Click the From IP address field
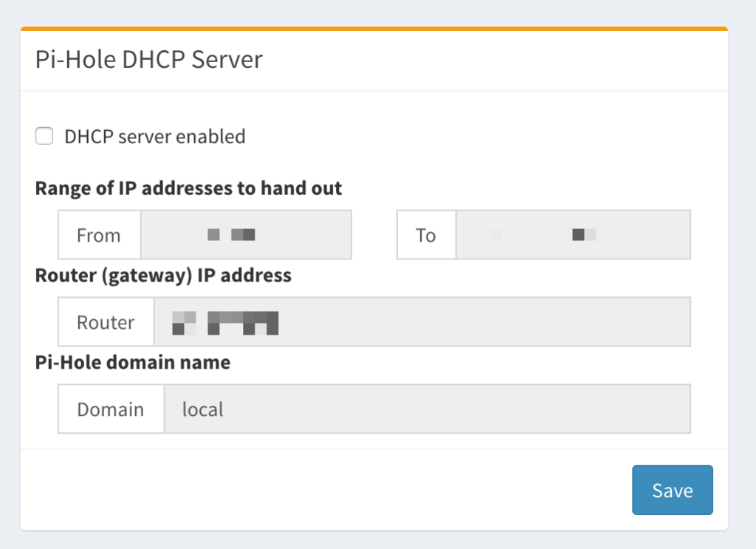 pyautogui.click(x=246, y=235)
